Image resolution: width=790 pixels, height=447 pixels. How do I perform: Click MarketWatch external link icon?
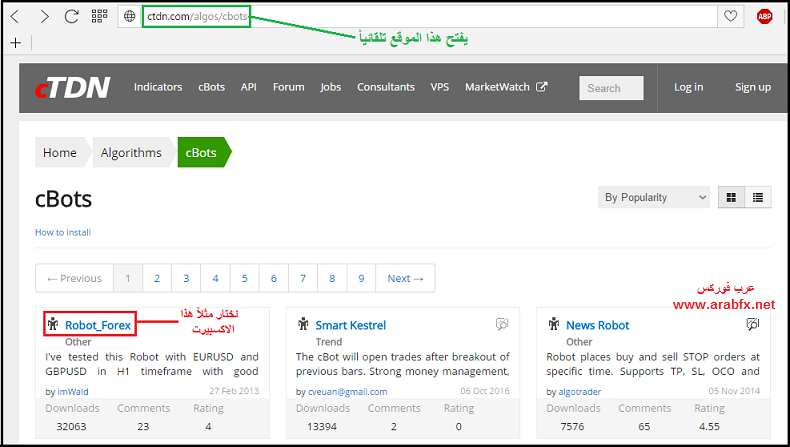[541, 87]
